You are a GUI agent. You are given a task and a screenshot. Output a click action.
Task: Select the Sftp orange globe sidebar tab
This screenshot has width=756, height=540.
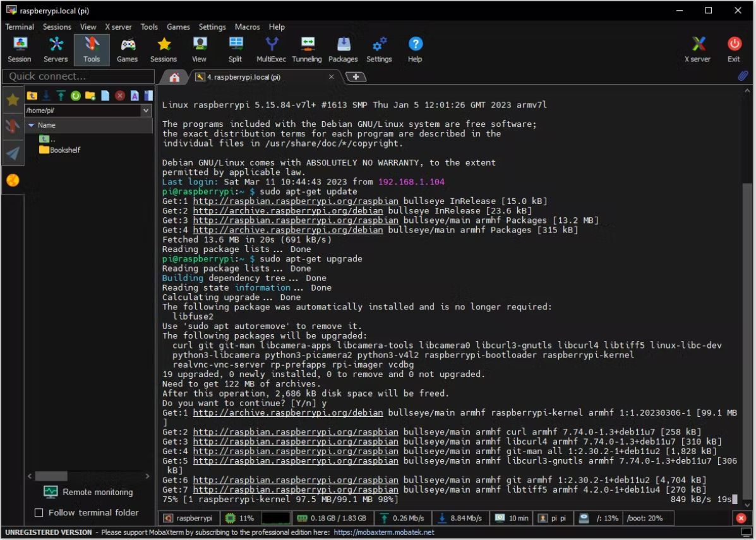point(13,181)
